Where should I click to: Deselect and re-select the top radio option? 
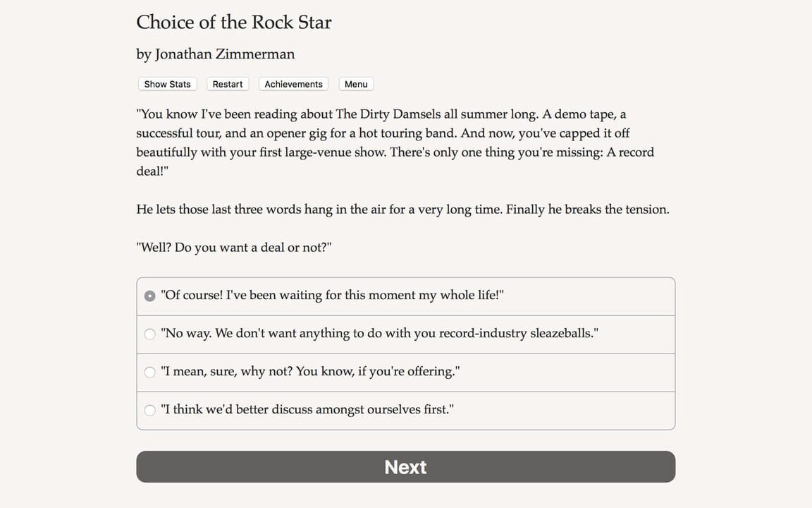149,295
